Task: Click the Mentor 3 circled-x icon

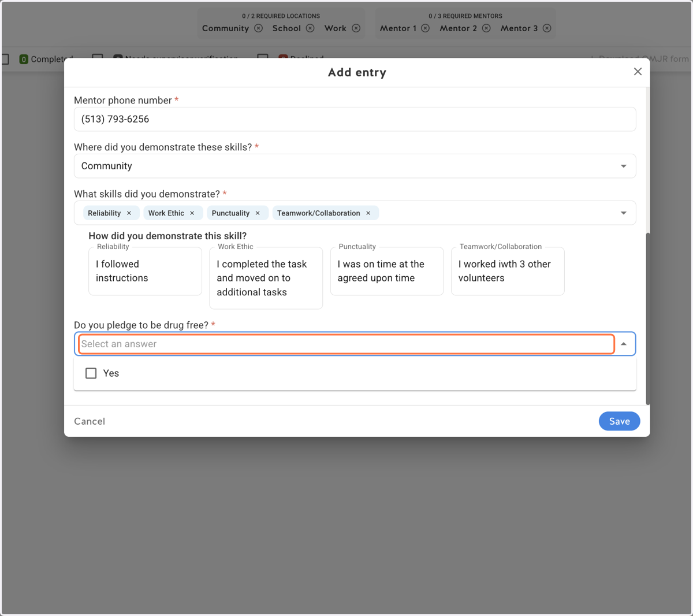Action: pyautogui.click(x=547, y=28)
